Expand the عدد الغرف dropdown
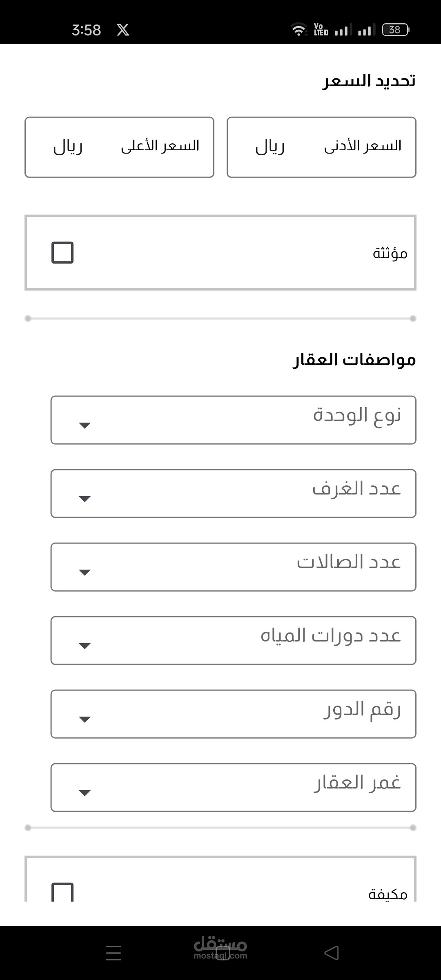The width and height of the screenshot is (441, 980). point(233,493)
